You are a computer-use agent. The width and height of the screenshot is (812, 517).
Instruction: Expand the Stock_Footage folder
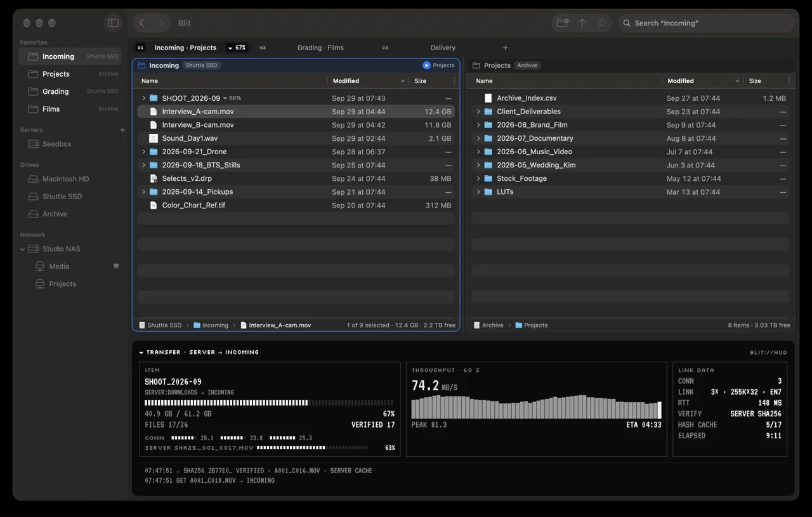(x=478, y=178)
